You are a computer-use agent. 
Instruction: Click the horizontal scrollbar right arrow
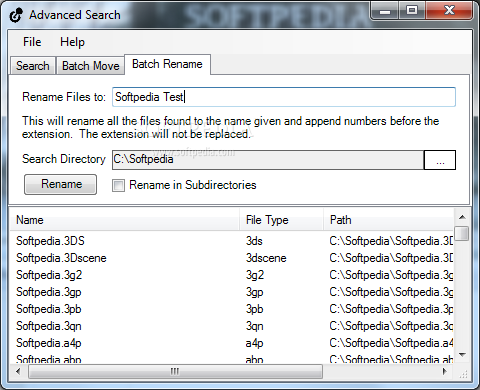tap(444, 371)
